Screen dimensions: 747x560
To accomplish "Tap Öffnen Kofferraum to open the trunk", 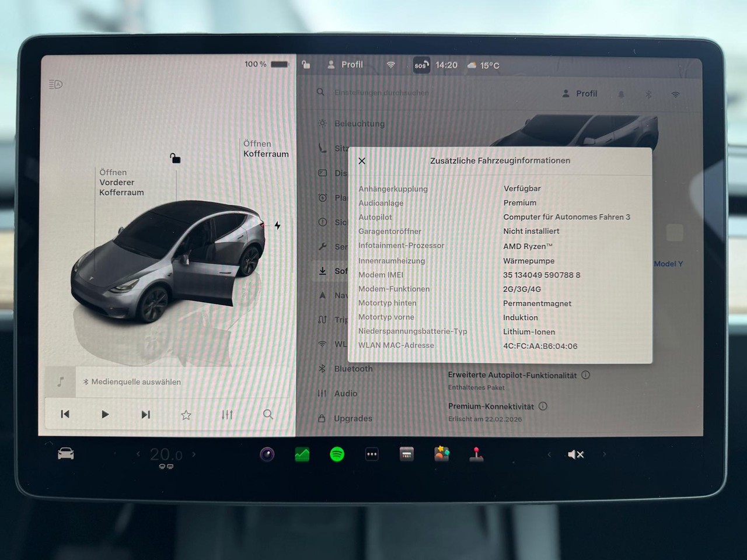I will [266, 149].
